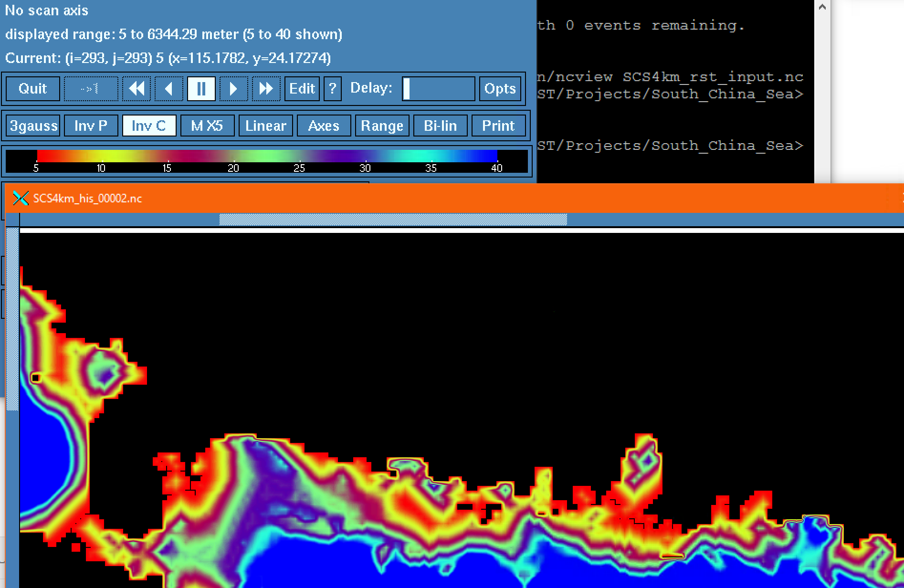Click the X icon in the SCS4km_his_00002.nc title bar

click(x=21, y=198)
